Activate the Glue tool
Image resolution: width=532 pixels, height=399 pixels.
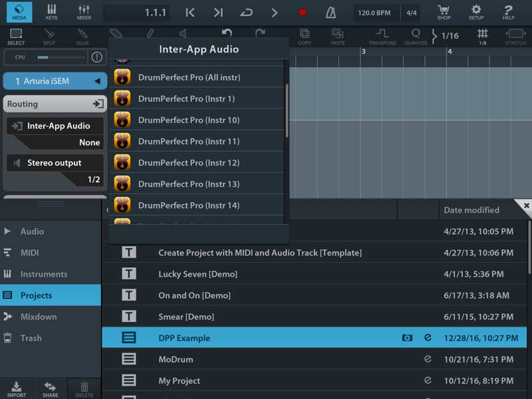82,37
